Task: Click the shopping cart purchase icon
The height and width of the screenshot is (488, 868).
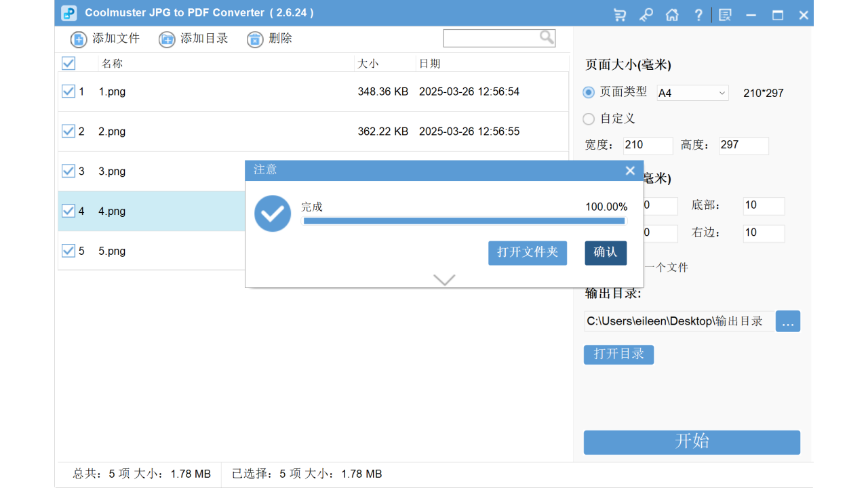Action: pyautogui.click(x=619, y=14)
